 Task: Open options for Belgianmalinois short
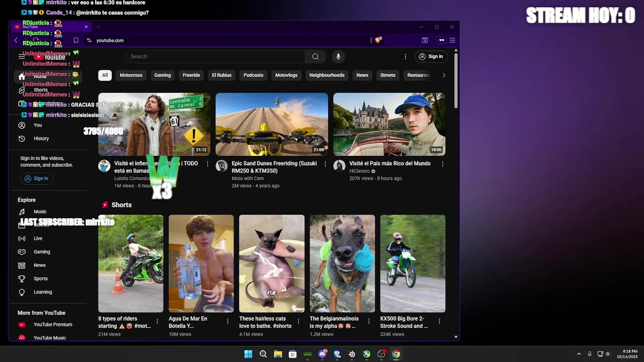[x=368, y=321]
